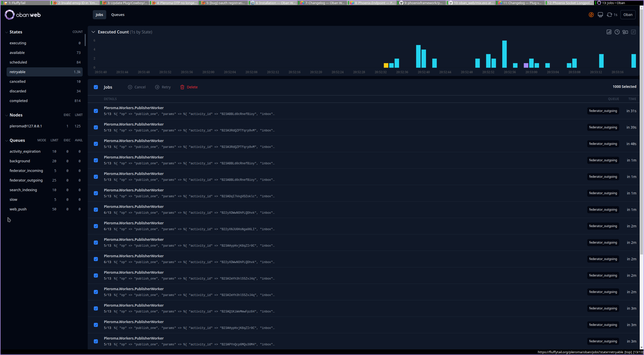Click the percent icon in chart header
The width and height of the screenshot is (644, 355).
coord(633,32)
